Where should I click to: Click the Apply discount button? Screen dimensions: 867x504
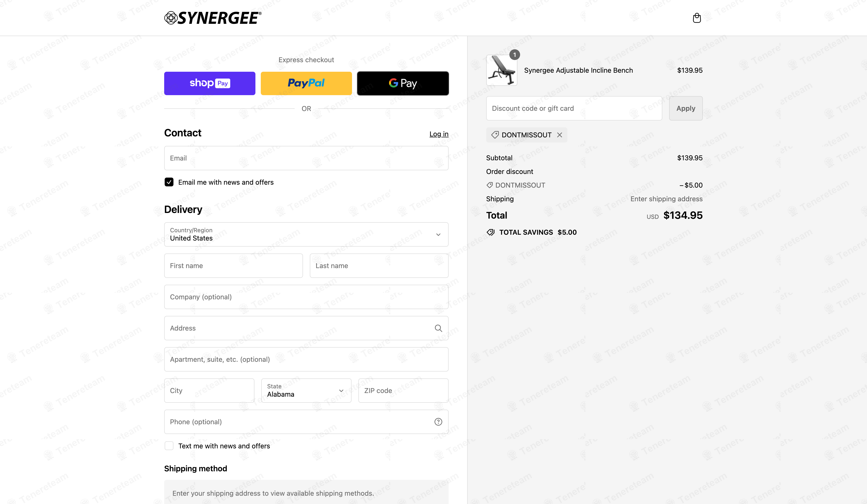coord(686,108)
